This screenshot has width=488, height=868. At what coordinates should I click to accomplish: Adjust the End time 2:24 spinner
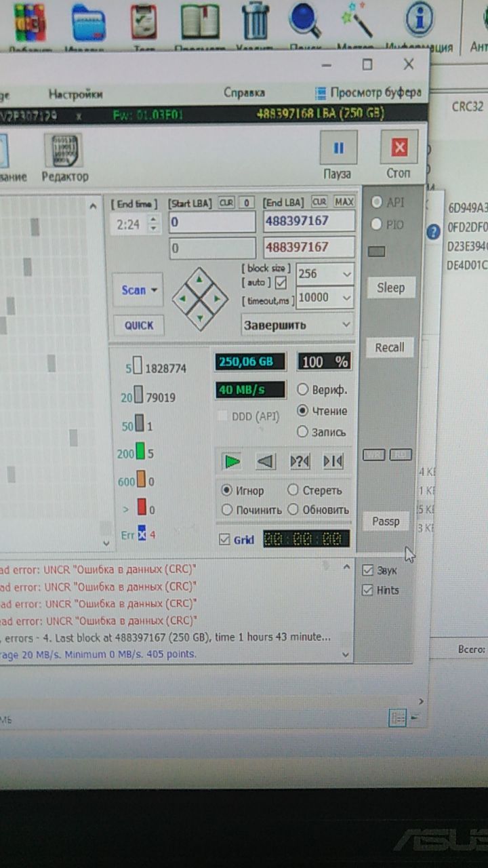click(154, 224)
